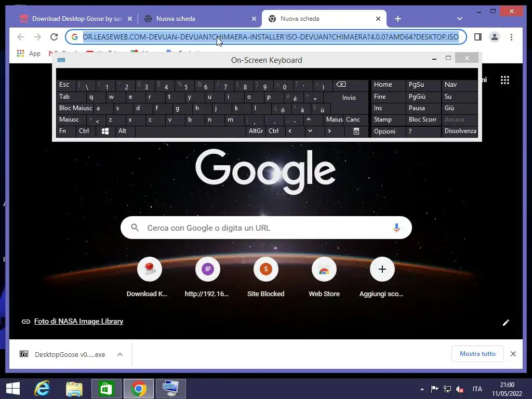Open Windows Start menu
The height and width of the screenshot is (399, 532).
point(13,388)
